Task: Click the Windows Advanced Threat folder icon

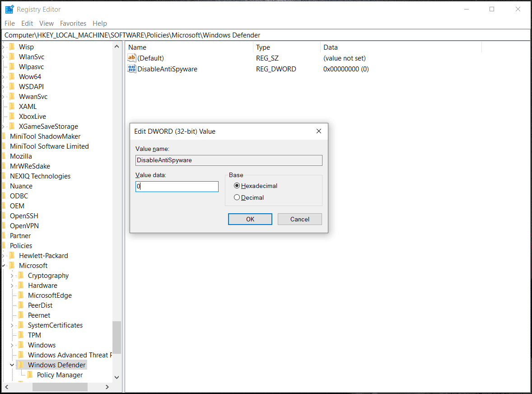Action: click(21, 355)
